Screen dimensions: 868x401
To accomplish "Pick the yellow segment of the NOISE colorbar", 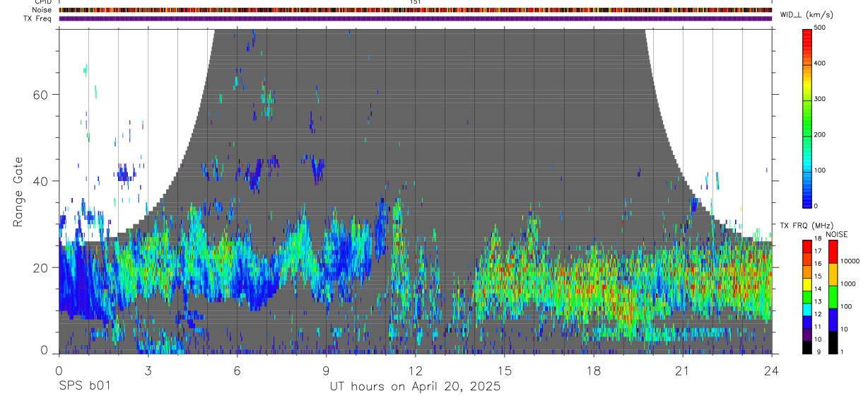I will coord(832,274).
